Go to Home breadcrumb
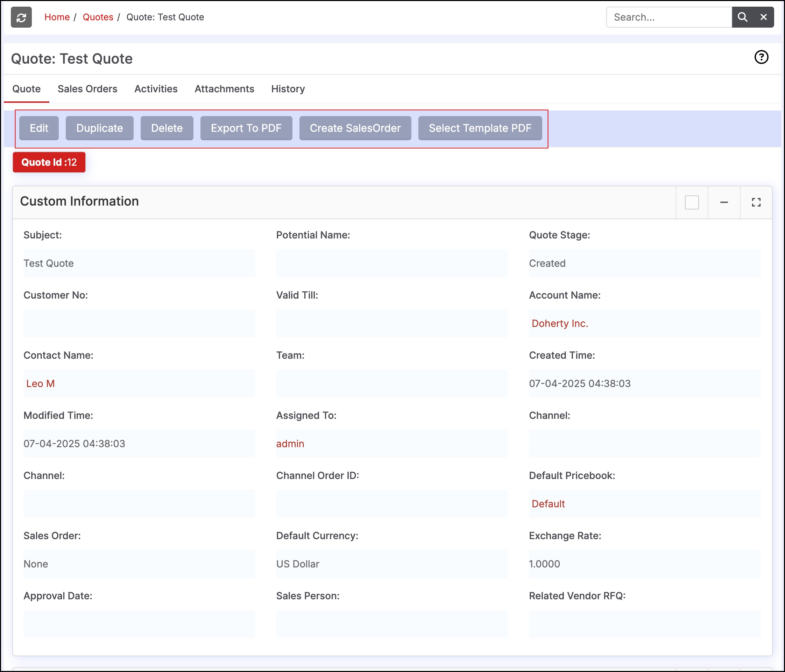 (x=57, y=17)
